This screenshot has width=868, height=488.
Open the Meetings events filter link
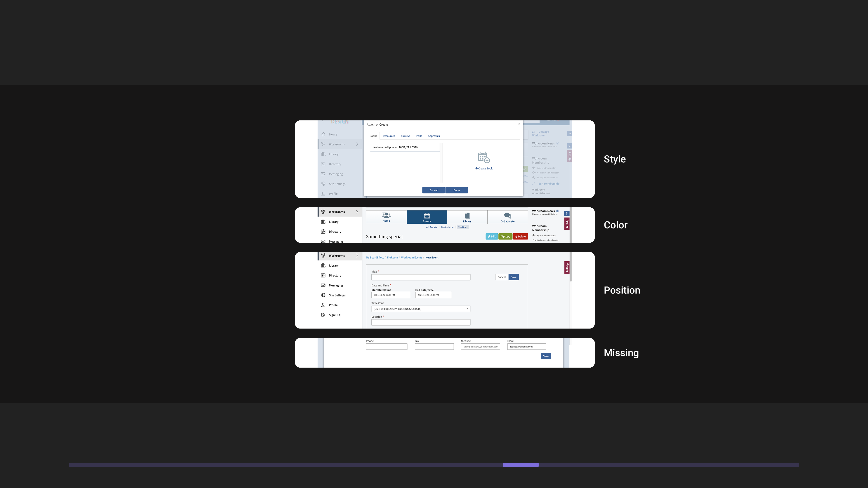pyautogui.click(x=463, y=227)
